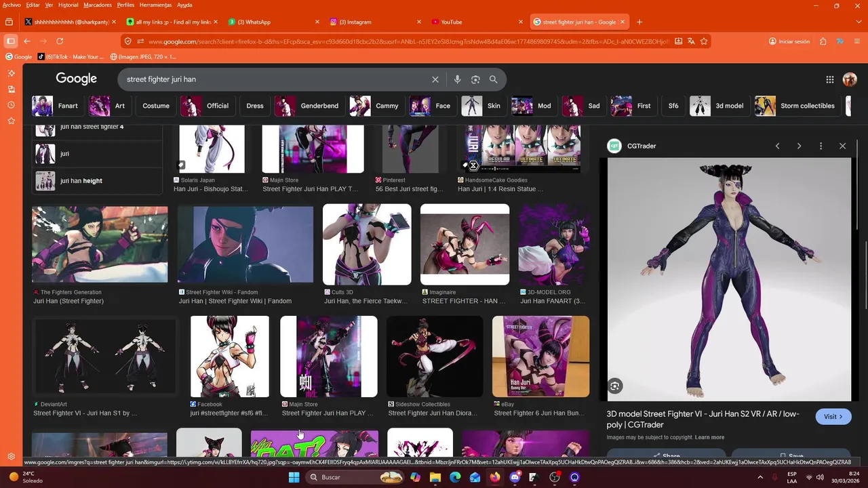Click the large CGTrader preview image
Screen dimensions: 868x488
point(729,279)
